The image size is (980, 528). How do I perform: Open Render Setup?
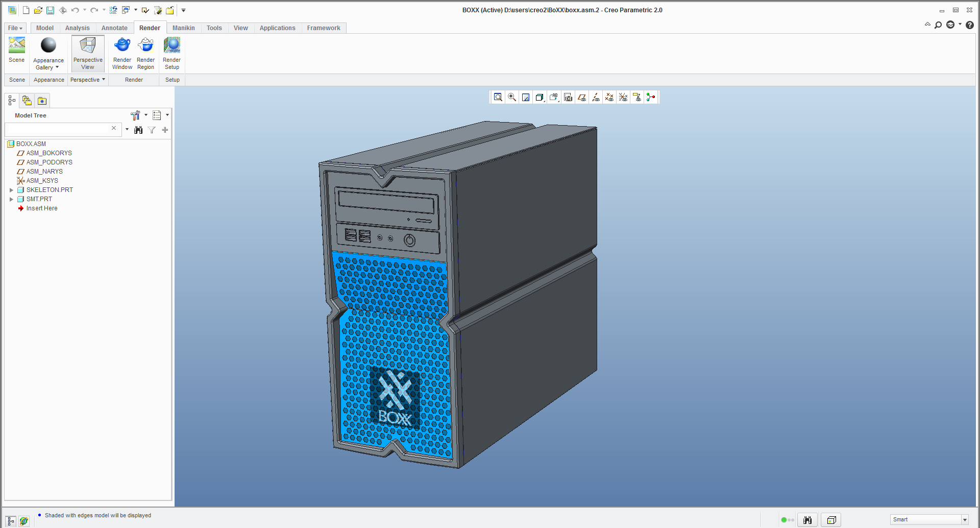171,53
